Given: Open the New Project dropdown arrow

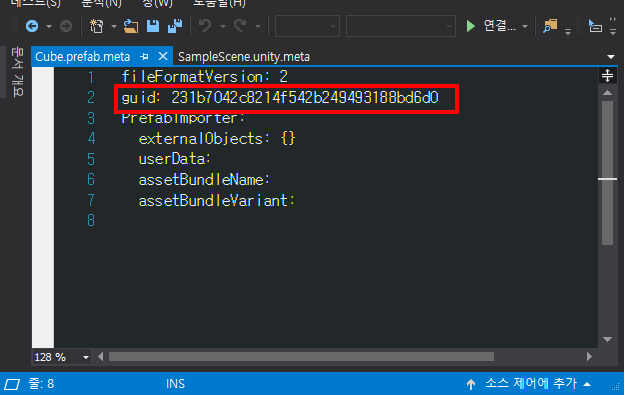Looking at the screenshot, I should pos(114,27).
